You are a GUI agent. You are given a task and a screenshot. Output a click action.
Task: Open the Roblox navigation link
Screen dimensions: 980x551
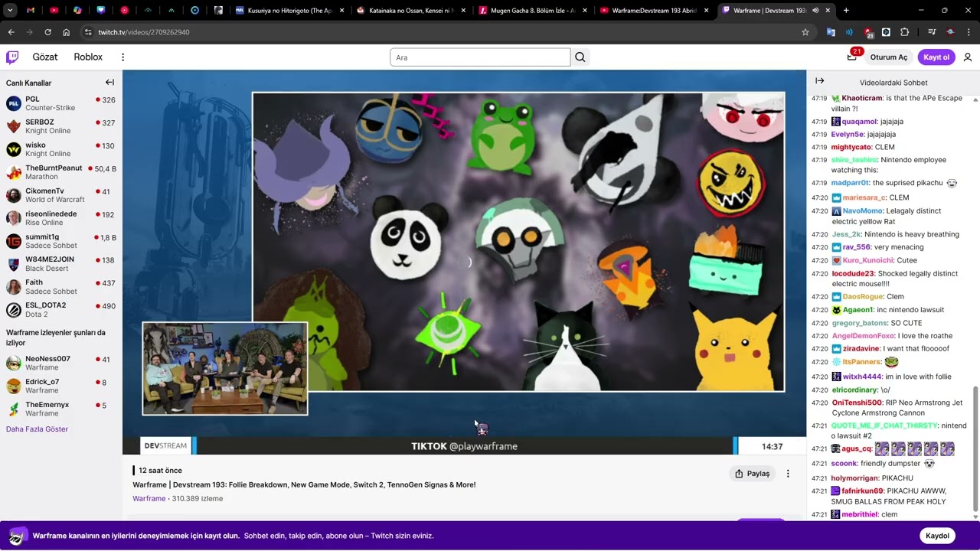[88, 57]
